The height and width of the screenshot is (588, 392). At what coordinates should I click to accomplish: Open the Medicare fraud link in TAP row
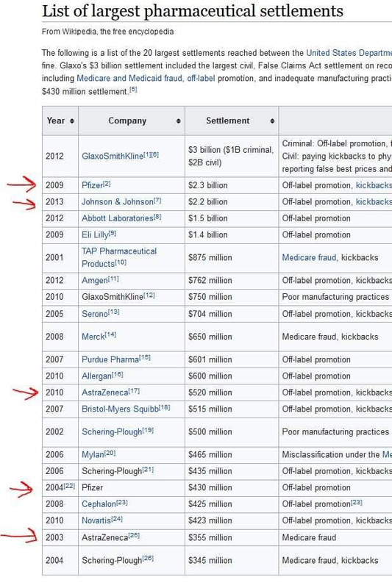coord(310,258)
